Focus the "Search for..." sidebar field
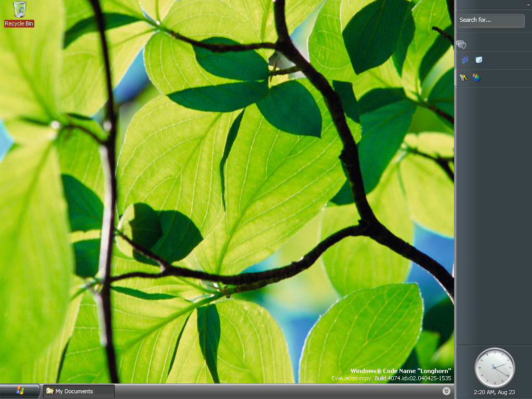This screenshot has width=532, height=399. pyautogui.click(x=491, y=20)
